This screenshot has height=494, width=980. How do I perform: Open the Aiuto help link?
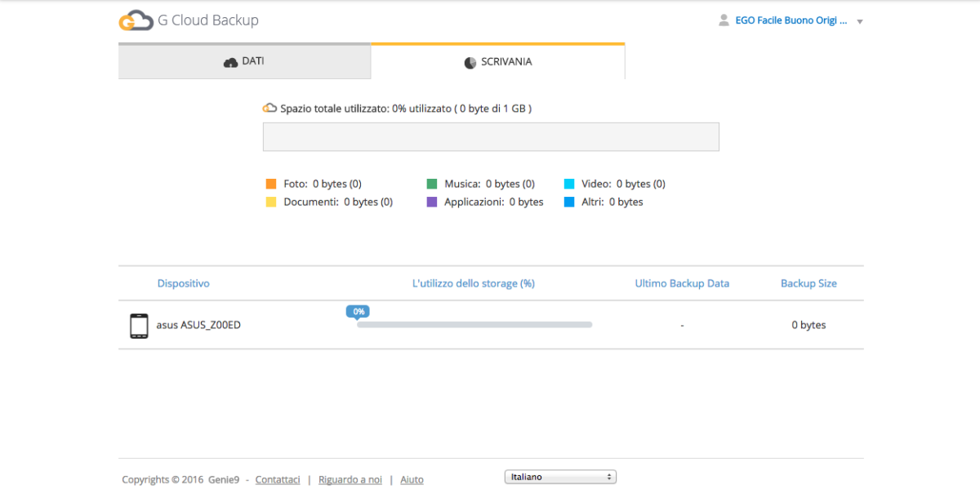click(412, 479)
